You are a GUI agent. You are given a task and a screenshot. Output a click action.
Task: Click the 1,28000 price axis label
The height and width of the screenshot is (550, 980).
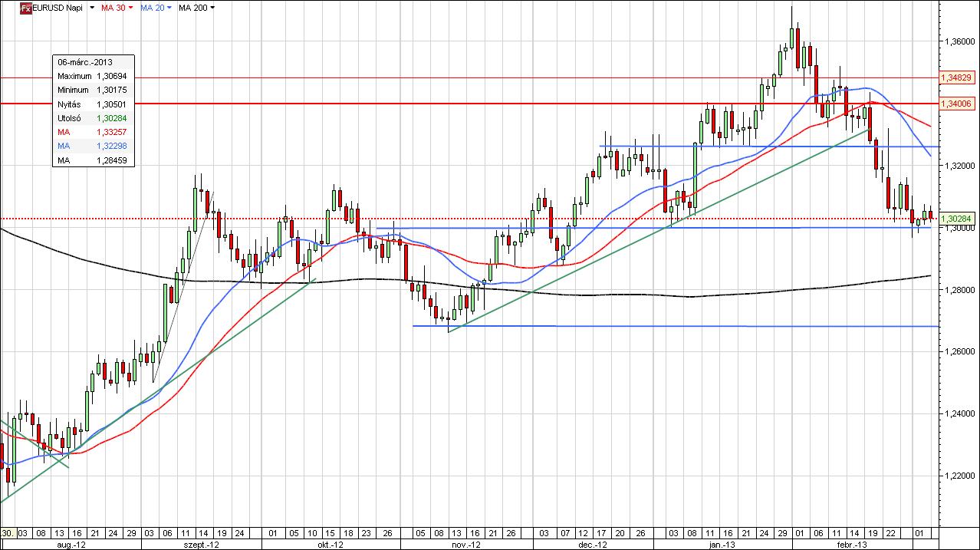click(x=959, y=290)
